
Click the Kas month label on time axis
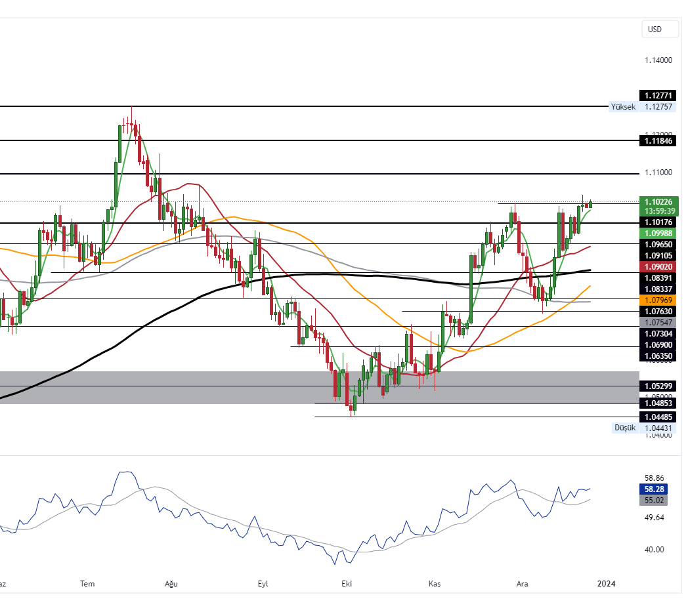pyautogui.click(x=434, y=583)
